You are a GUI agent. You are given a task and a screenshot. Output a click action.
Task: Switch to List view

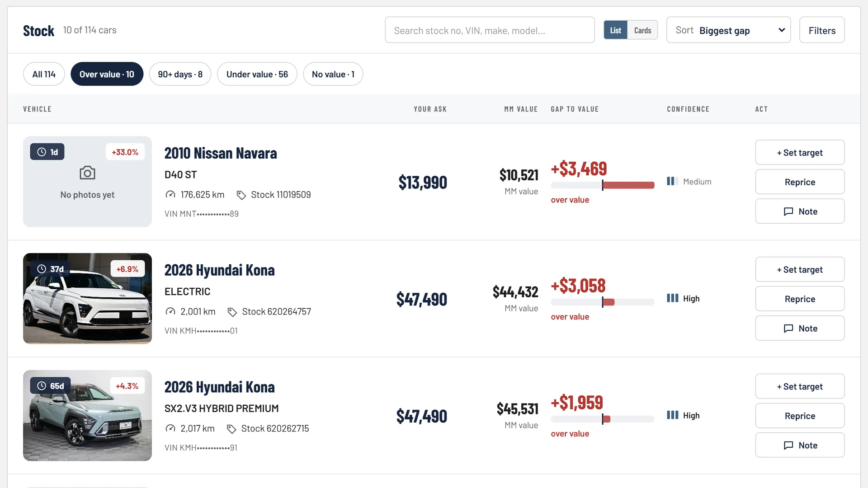click(616, 30)
